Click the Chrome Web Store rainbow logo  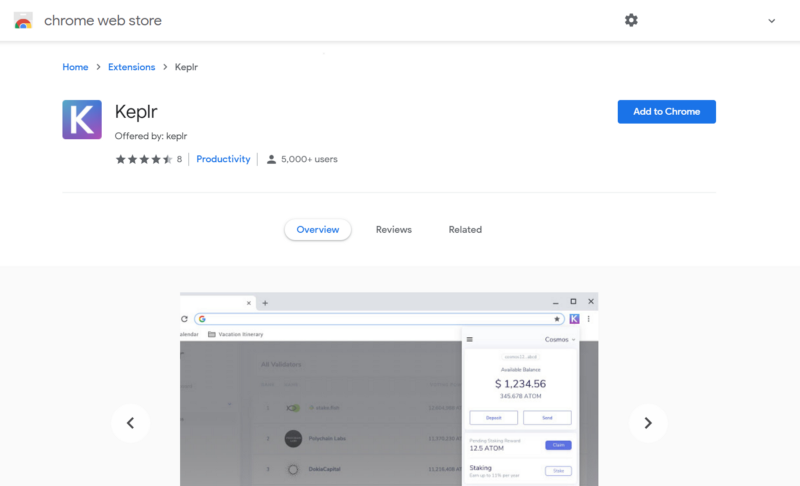(23, 20)
